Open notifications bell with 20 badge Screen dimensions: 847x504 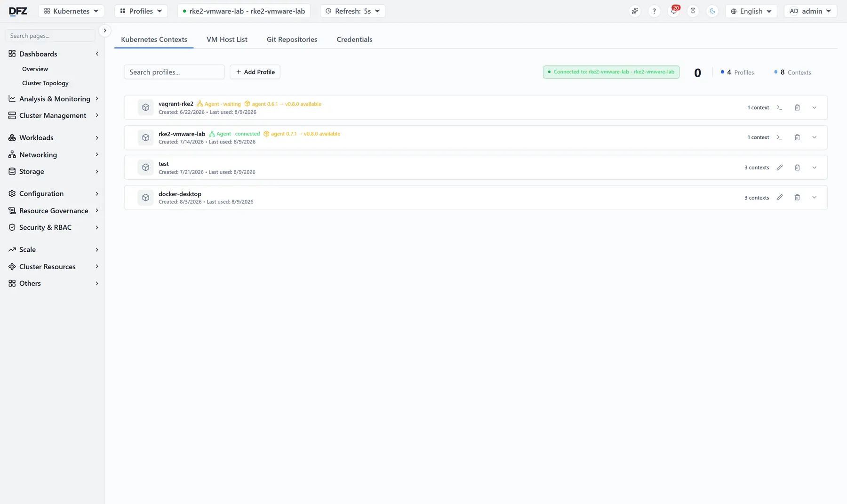click(x=673, y=11)
